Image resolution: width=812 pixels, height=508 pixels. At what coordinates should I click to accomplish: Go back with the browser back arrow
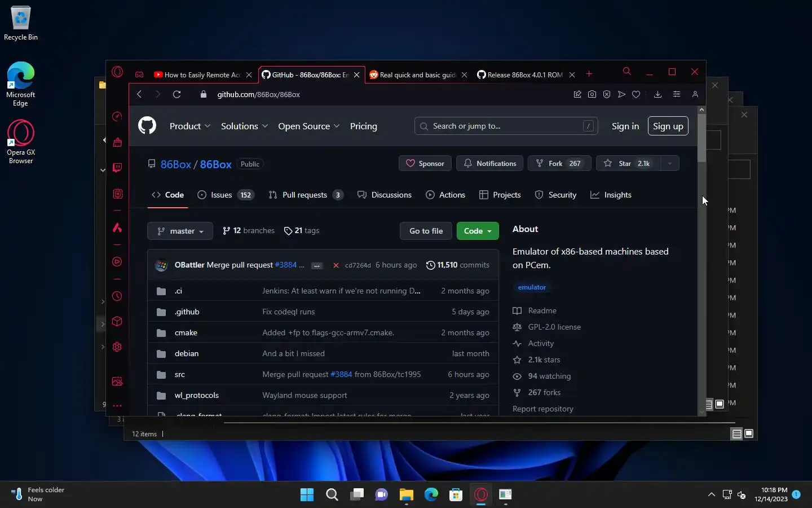pyautogui.click(x=139, y=94)
